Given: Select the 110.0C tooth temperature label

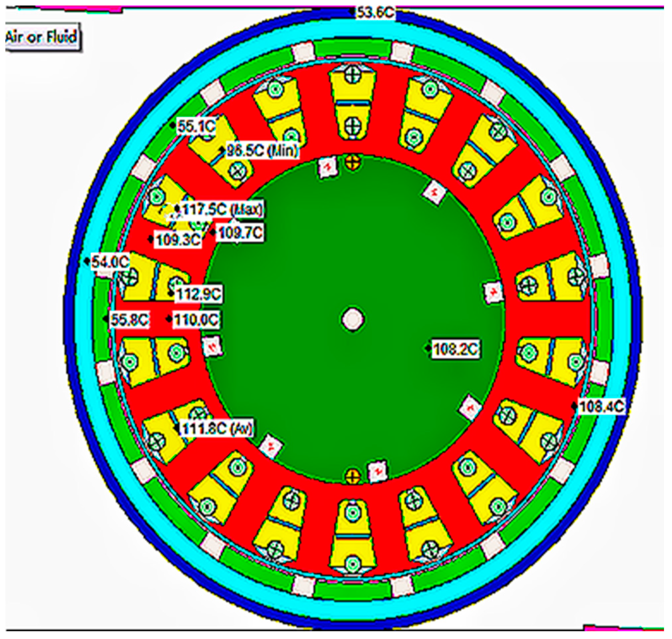Looking at the screenshot, I should [x=196, y=320].
